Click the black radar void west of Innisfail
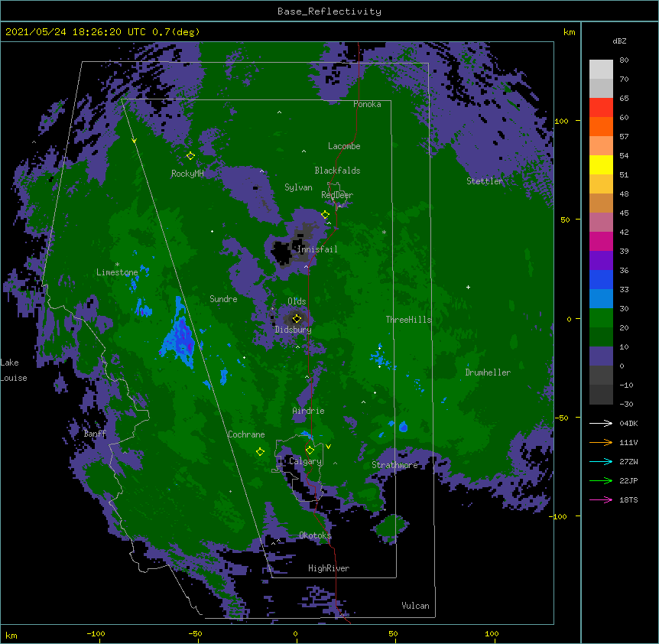This screenshot has width=659, height=644. pos(281,252)
